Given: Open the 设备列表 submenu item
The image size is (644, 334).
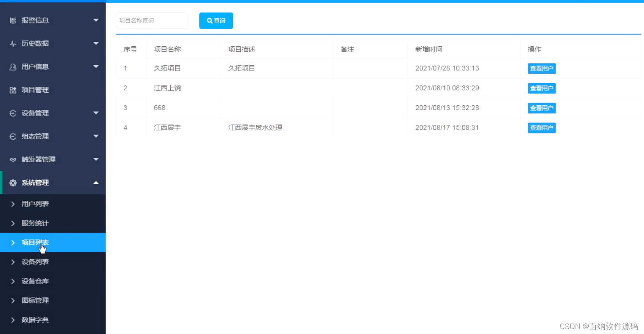Looking at the screenshot, I should coord(35,262).
